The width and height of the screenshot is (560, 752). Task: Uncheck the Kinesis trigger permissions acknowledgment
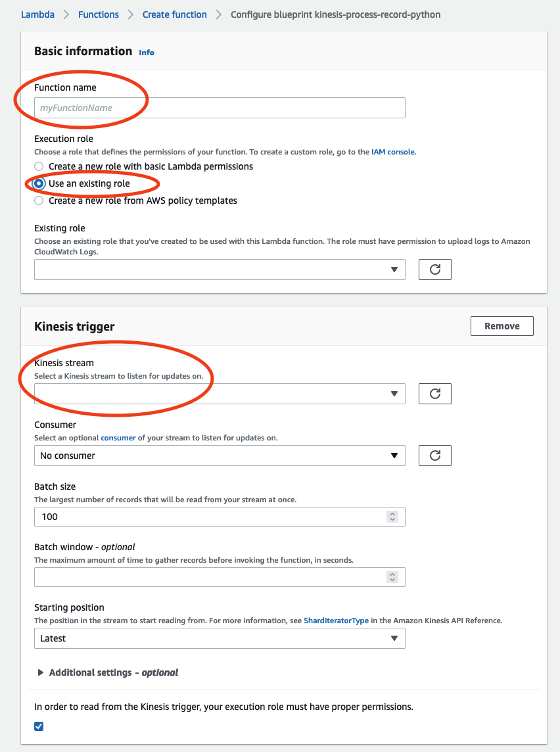(x=39, y=726)
